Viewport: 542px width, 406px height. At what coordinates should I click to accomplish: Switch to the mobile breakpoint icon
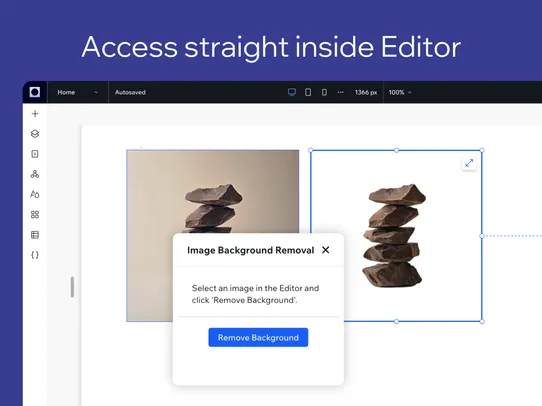(324, 92)
